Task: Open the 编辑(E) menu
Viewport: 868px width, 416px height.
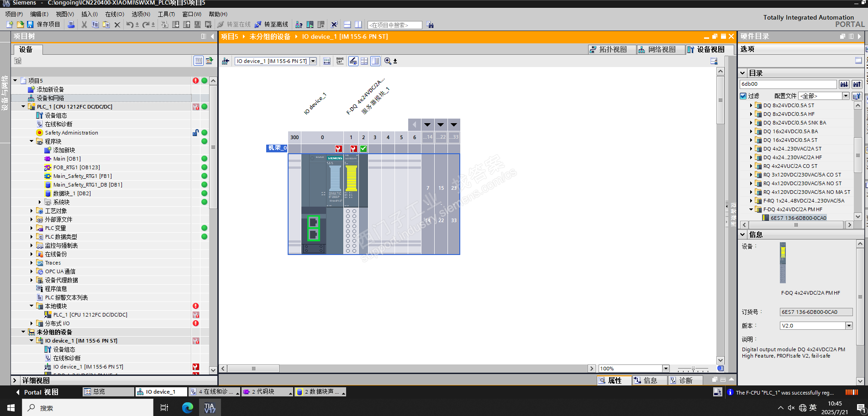Action: pos(39,14)
